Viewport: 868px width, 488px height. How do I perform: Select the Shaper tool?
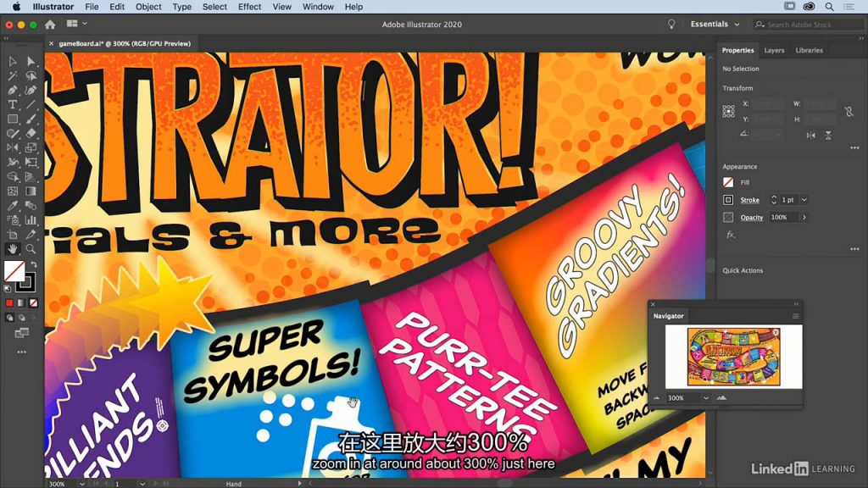coord(12,133)
